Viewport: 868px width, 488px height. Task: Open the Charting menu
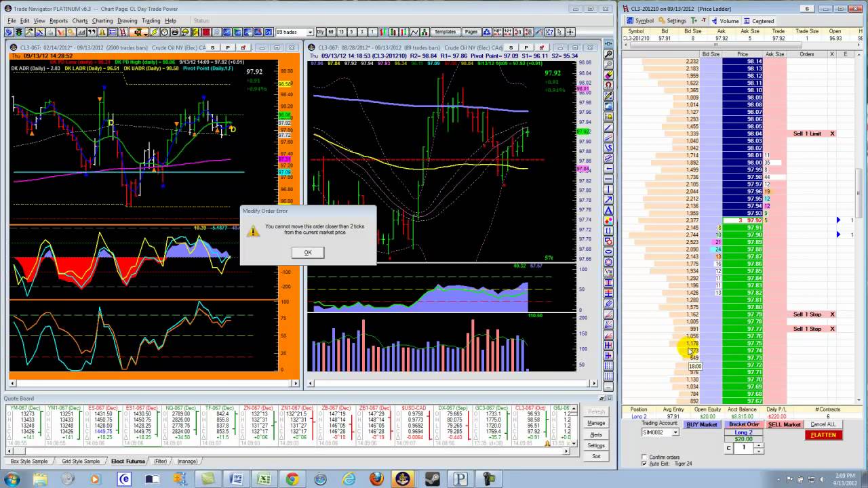(x=102, y=20)
